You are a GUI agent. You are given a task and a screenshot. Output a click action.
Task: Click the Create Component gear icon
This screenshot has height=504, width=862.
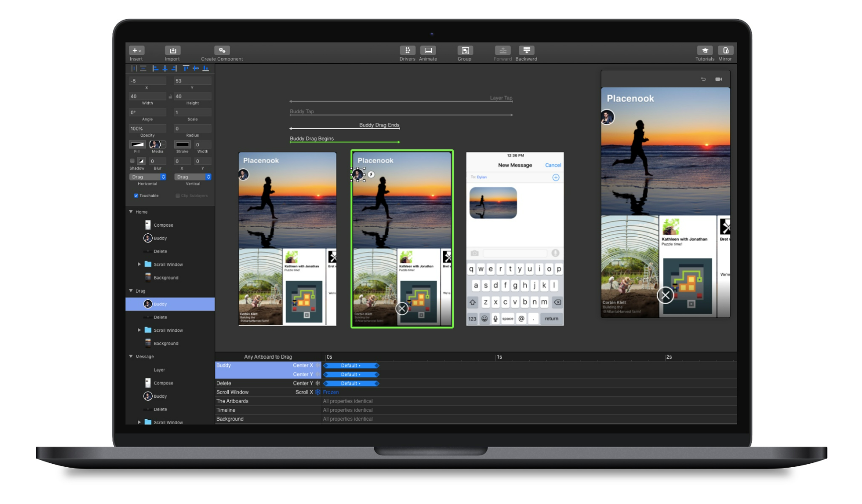[222, 50]
